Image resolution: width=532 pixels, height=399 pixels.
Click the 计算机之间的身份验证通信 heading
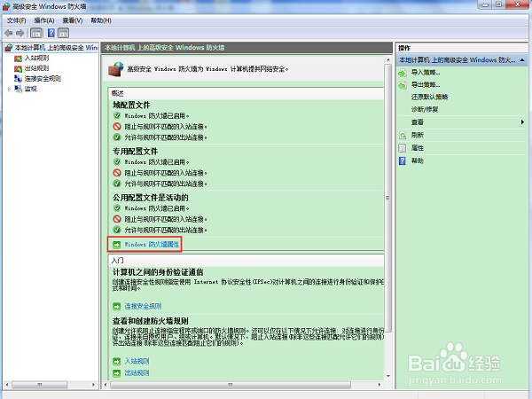click(x=158, y=272)
